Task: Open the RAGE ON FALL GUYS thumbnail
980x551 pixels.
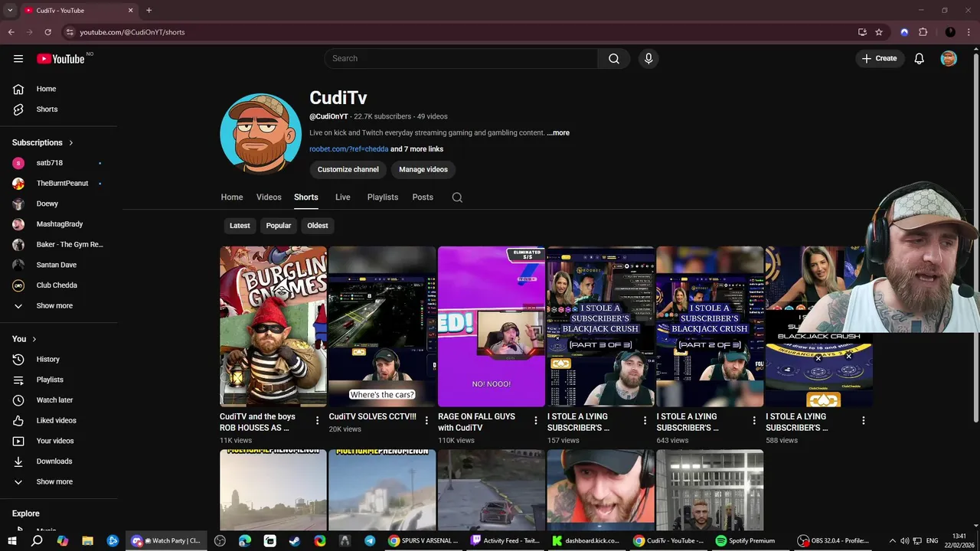Action: [492, 327]
